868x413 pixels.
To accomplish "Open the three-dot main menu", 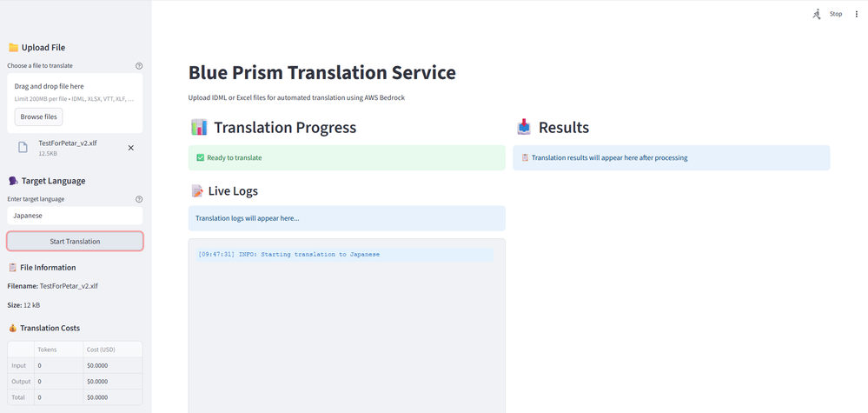I will click(856, 14).
